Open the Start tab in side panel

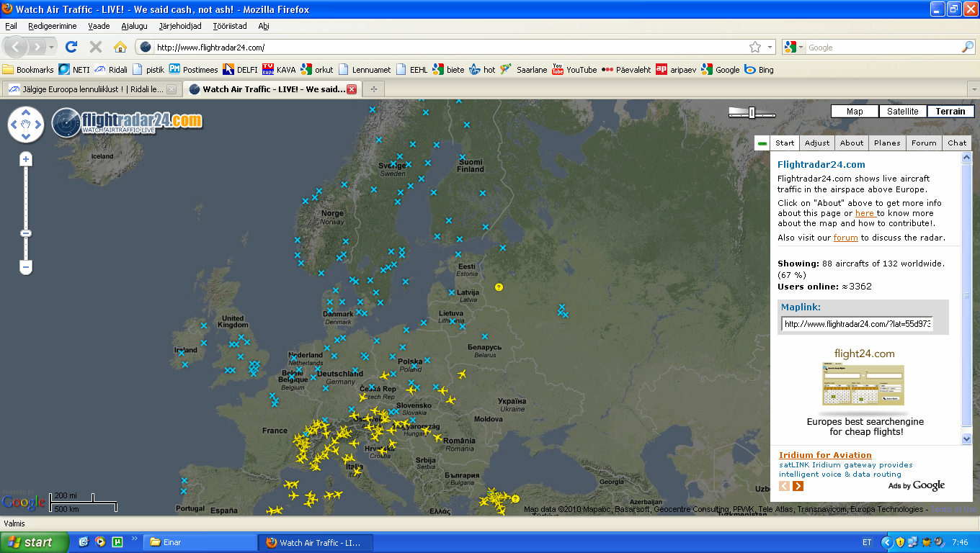785,143
